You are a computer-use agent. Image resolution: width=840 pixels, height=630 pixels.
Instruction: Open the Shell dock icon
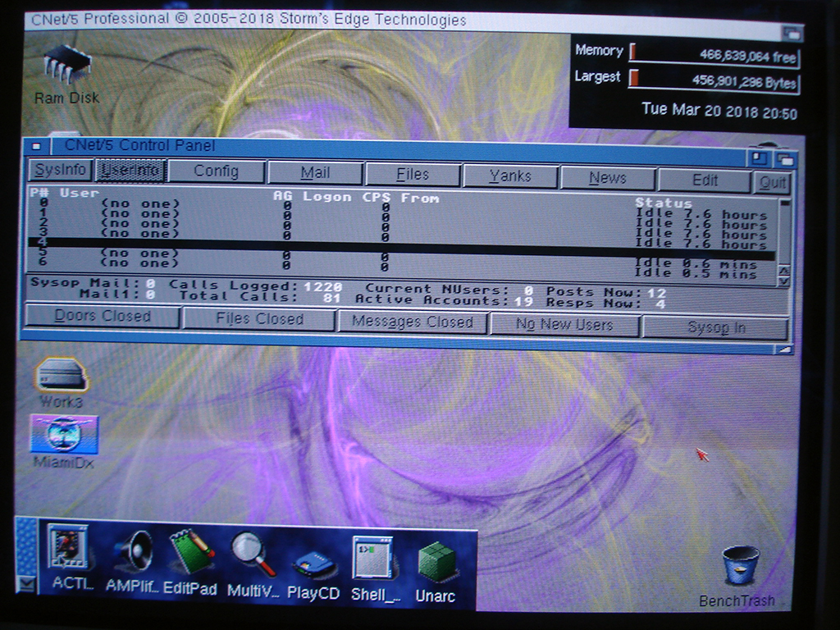[x=375, y=568]
